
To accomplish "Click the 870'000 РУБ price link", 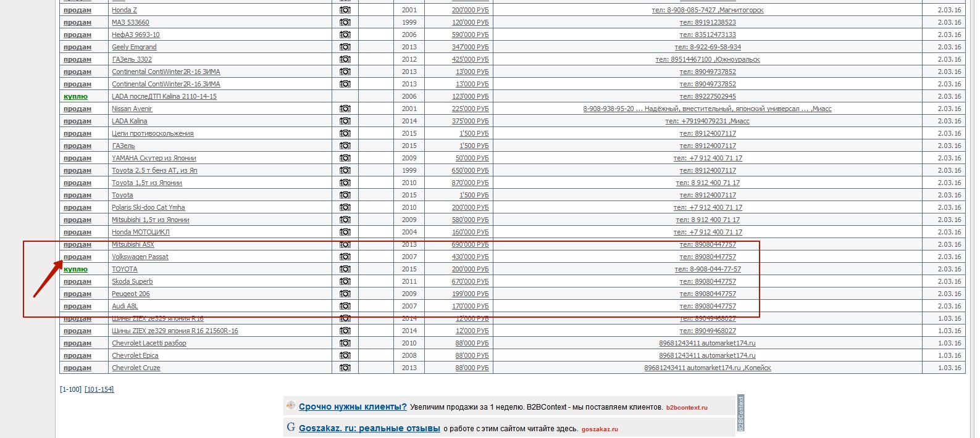I will click(470, 183).
